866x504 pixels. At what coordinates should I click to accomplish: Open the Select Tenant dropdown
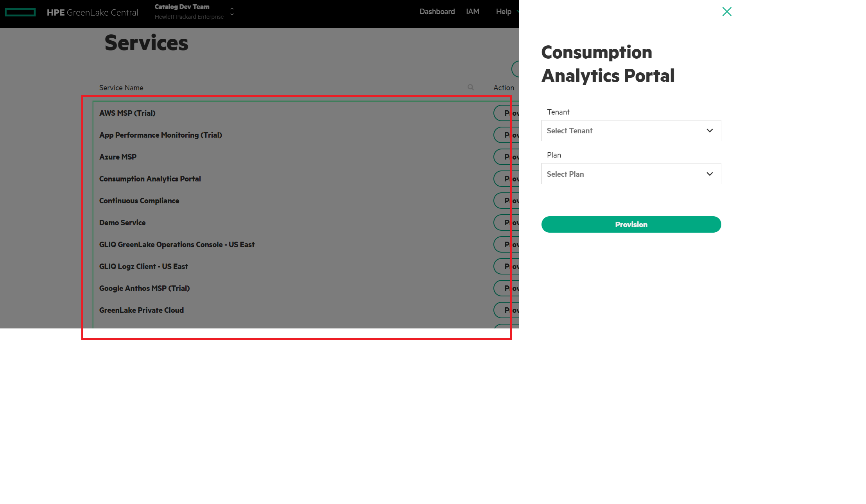631,131
